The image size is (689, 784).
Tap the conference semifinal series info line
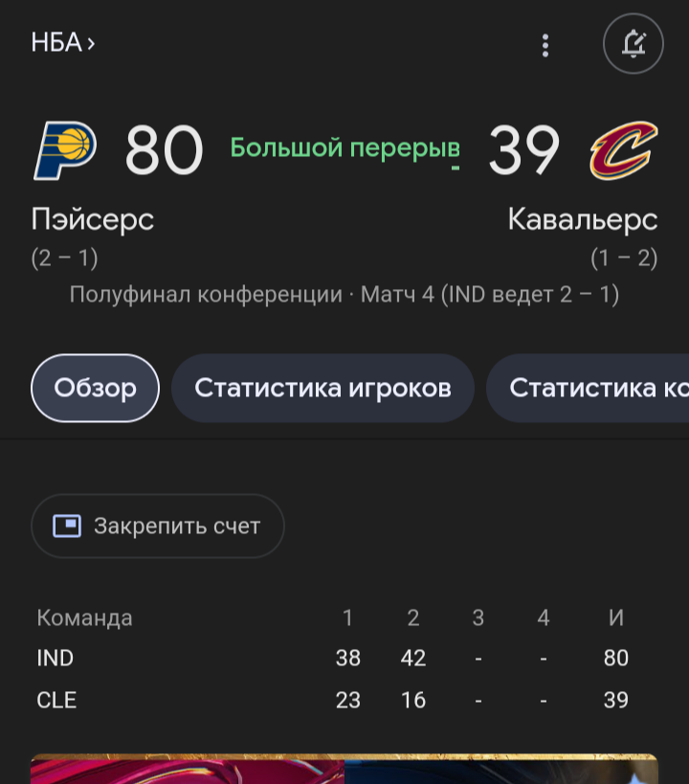tap(344, 294)
